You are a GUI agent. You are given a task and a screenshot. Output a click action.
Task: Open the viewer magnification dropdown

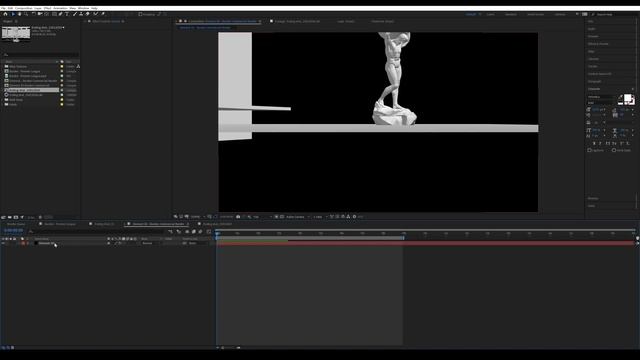coord(198,217)
